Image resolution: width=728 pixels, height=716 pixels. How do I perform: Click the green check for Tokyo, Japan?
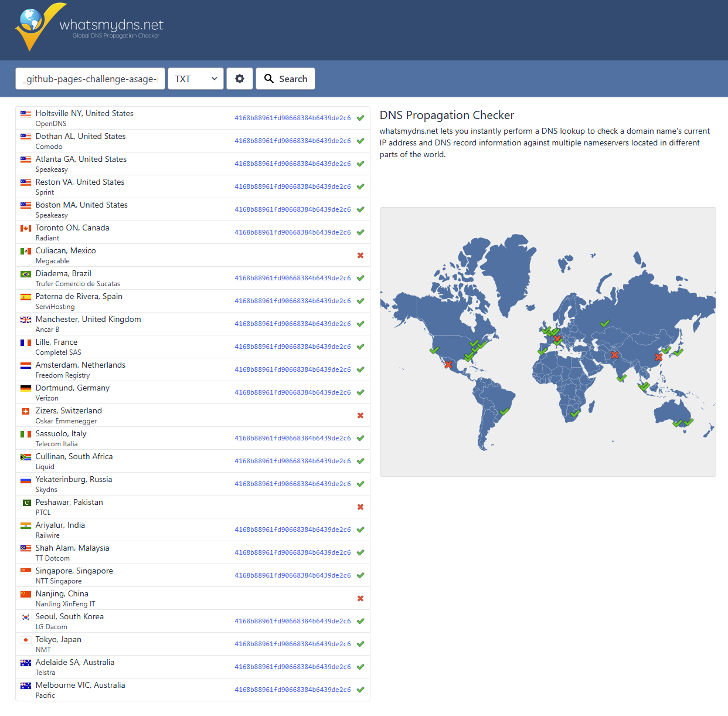[x=360, y=644]
